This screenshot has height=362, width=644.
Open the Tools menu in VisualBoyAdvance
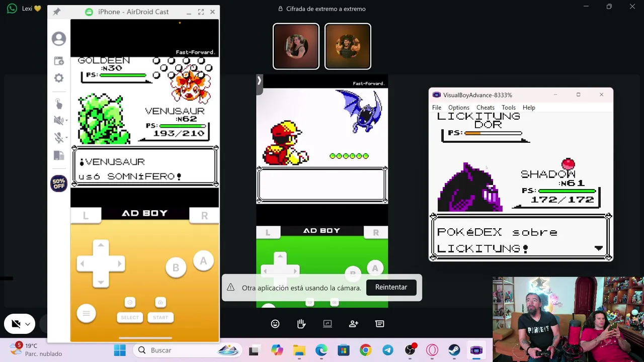509,108
